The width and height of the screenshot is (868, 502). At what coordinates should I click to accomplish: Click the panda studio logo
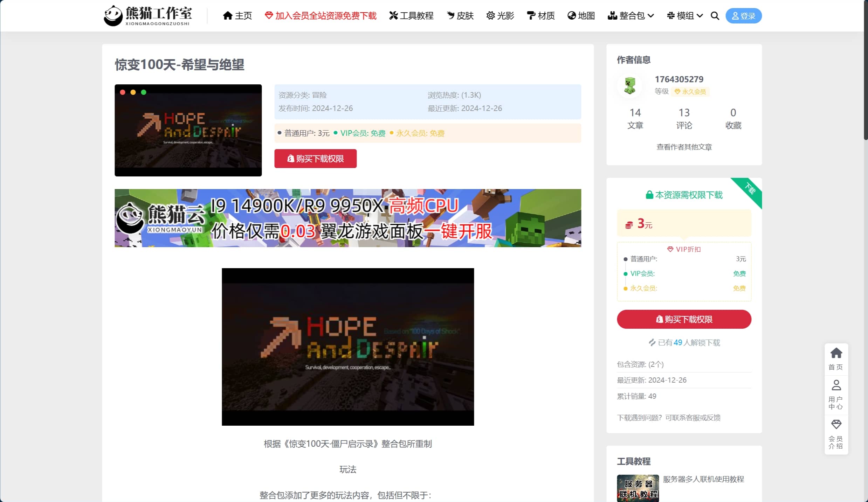click(147, 16)
